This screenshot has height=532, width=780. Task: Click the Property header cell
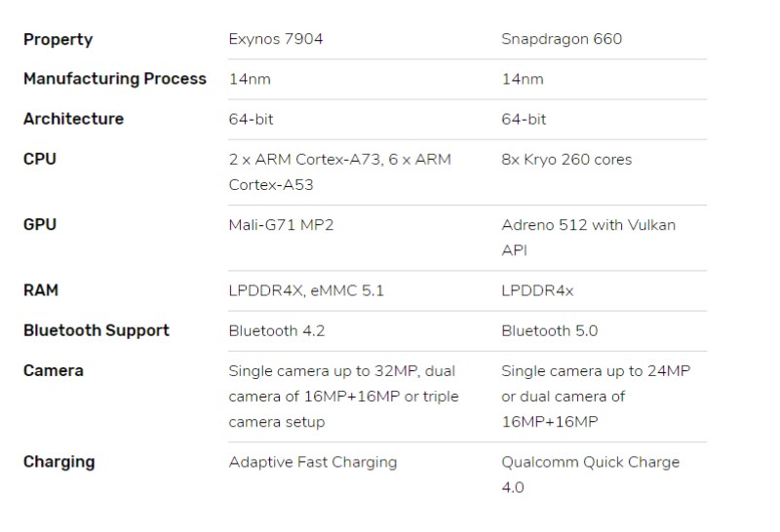pos(58,40)
